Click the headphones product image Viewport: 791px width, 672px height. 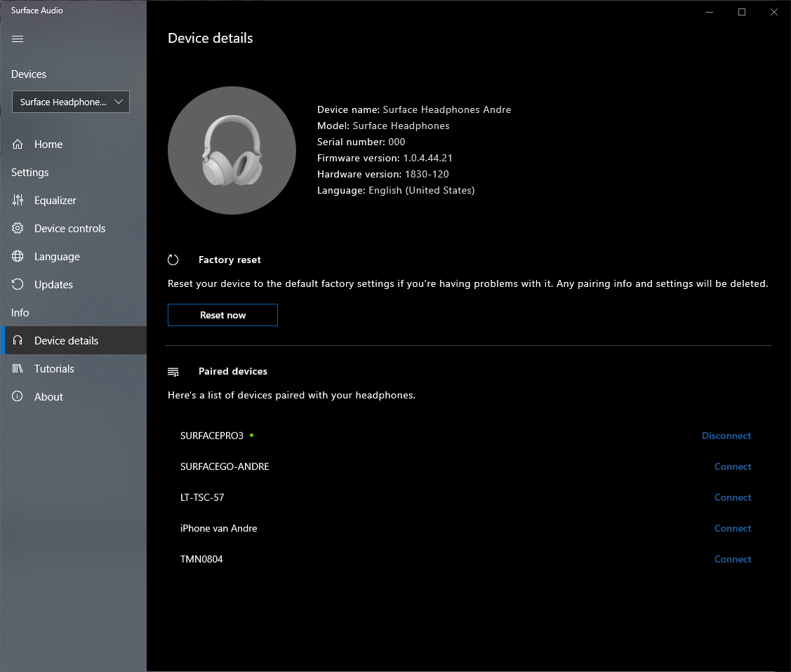pos(232,150)
